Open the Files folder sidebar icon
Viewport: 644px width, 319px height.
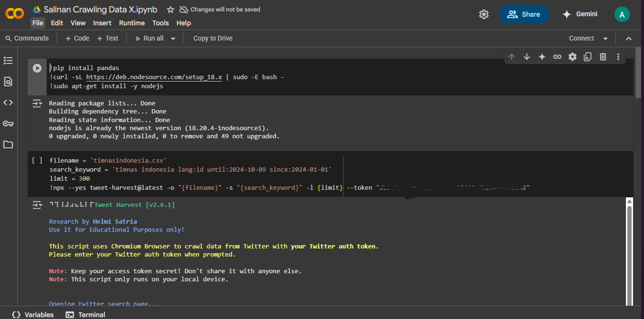pyautogui.click(x=8, y=144)
